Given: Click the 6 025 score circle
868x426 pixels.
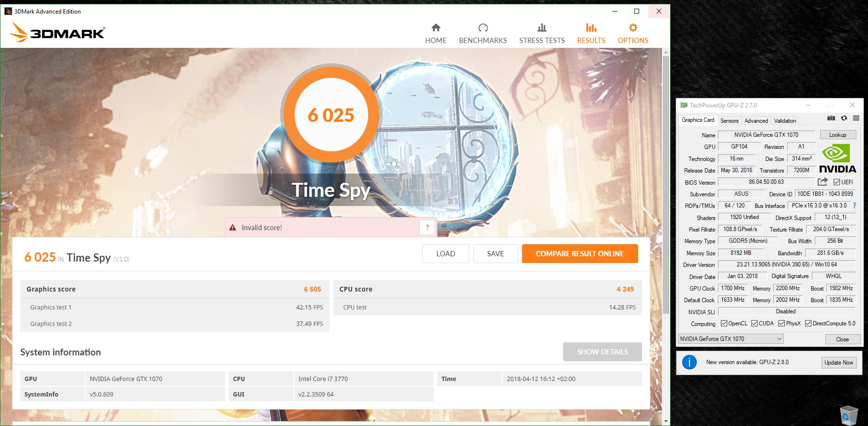Looking at the screenshot, I should 331,115.
